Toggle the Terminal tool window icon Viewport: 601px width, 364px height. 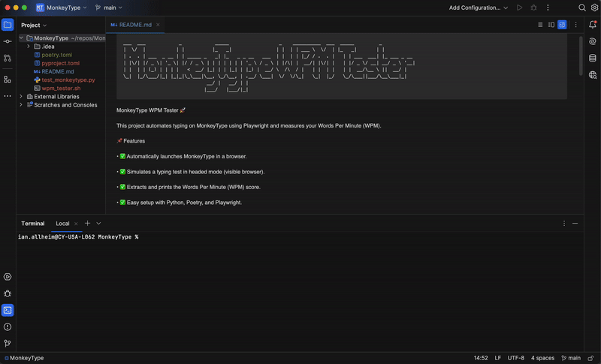pos(8,310)
